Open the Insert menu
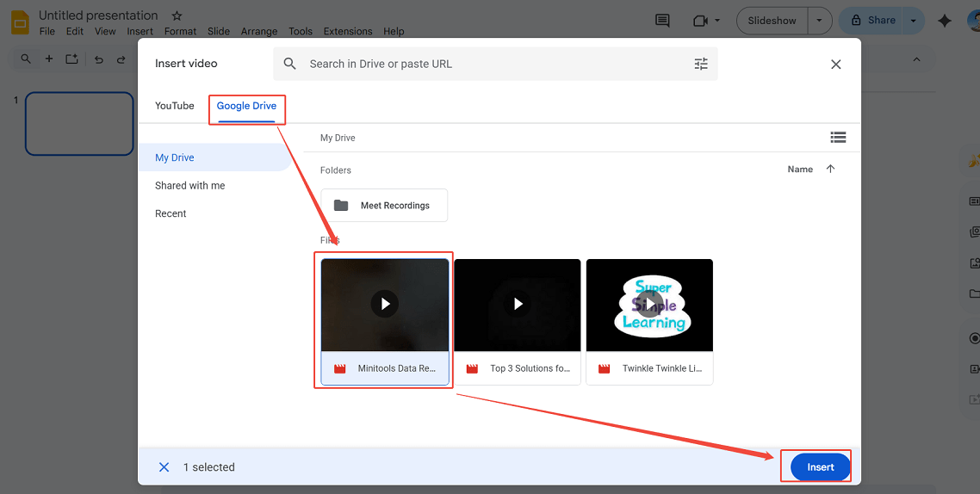 pos(140,31)
